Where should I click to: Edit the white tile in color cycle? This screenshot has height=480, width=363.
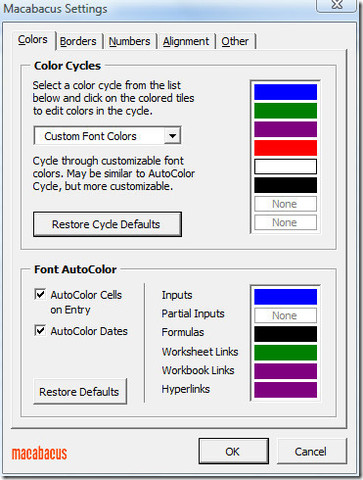[285, 166]
